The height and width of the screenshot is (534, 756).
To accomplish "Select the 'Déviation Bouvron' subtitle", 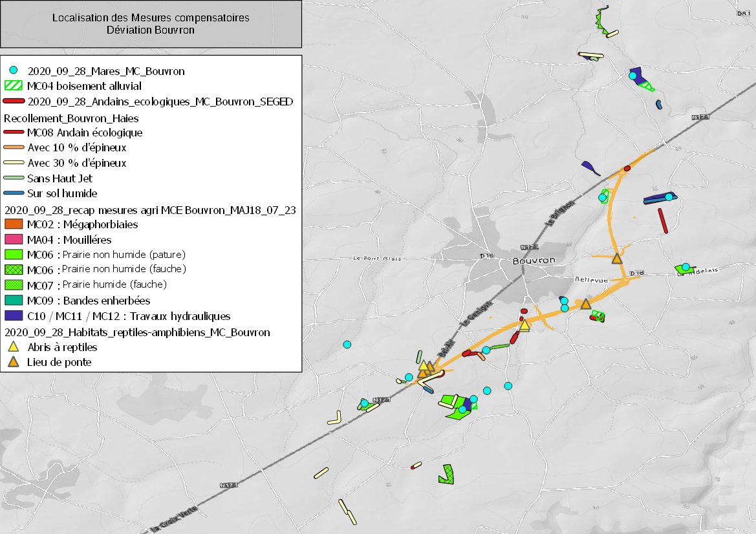I will 151,30.
